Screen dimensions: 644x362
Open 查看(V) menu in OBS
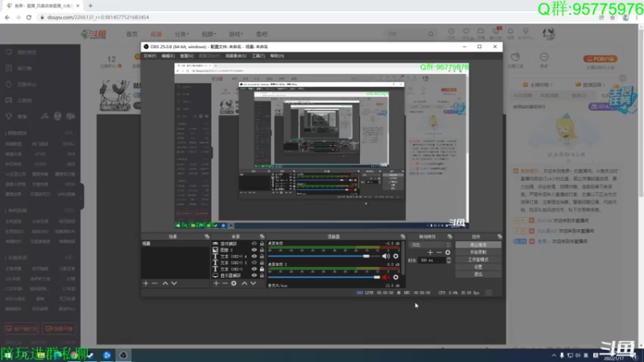[187, 56]
